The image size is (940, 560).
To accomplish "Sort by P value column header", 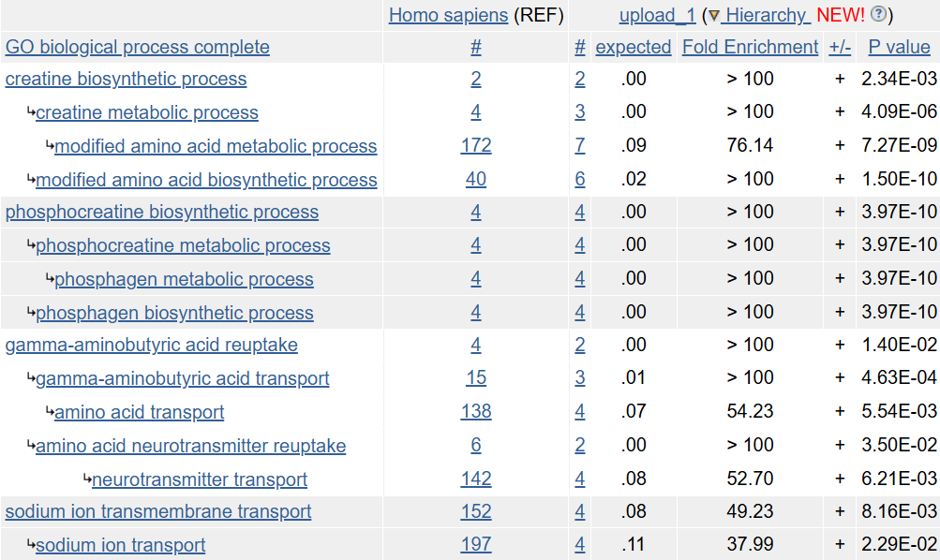I will (900, 47).
